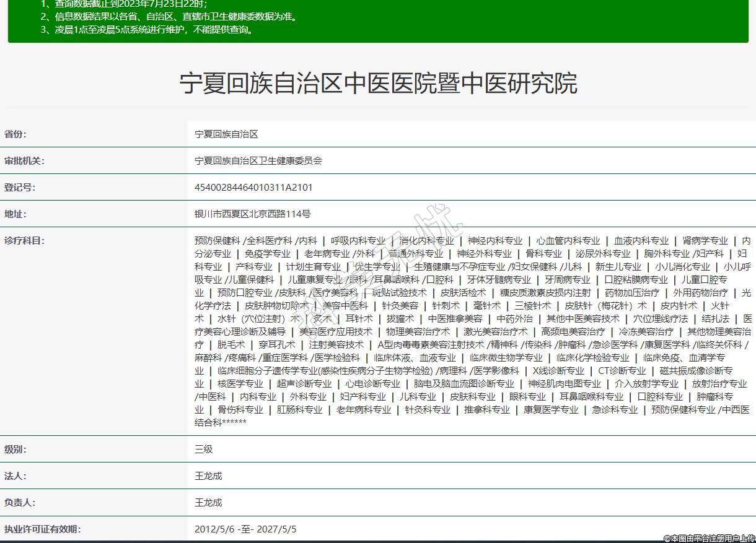Select the 法人 row label
756x543 pixels.
coord(15,476)
